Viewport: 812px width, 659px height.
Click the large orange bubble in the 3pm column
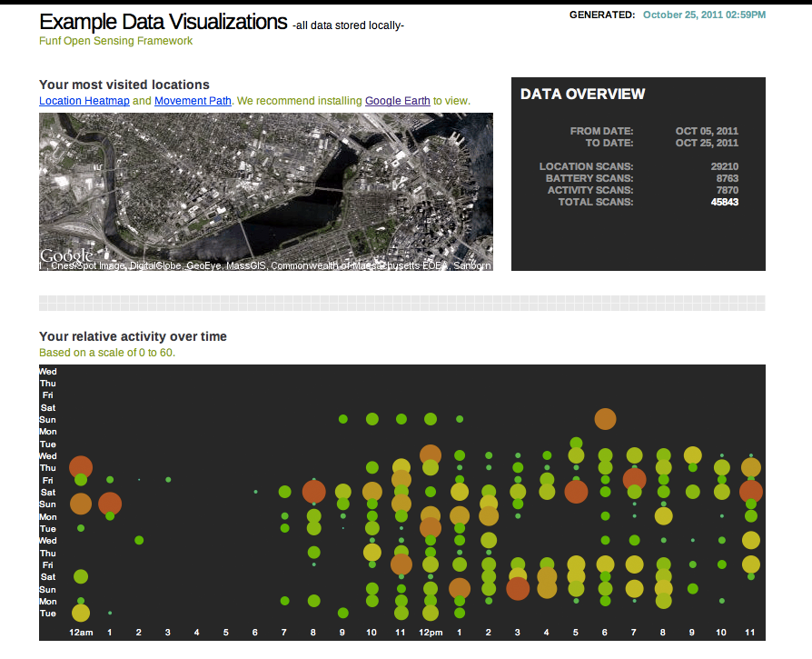click(518, 588)
